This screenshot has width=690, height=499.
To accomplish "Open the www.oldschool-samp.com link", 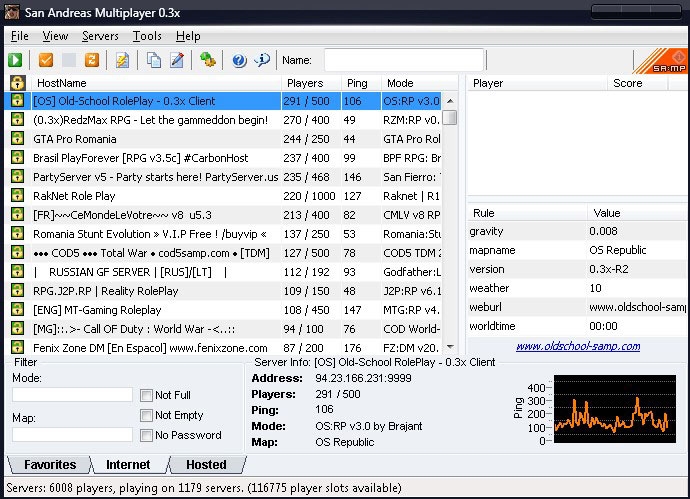I will point(578,346).
